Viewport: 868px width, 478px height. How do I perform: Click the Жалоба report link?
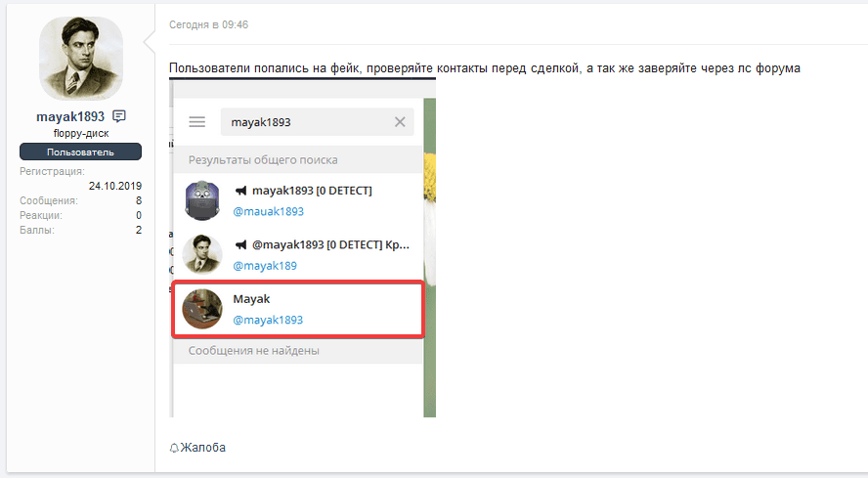point(203,448)
